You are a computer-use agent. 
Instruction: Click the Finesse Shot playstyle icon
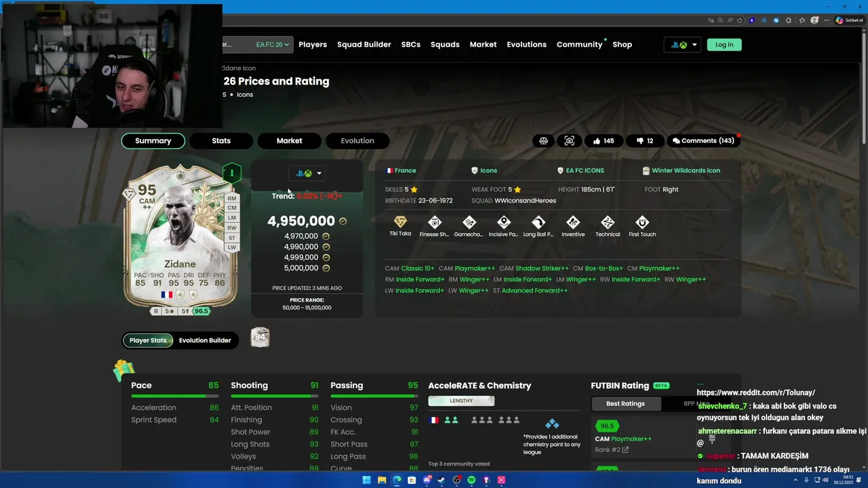(435, 222)
